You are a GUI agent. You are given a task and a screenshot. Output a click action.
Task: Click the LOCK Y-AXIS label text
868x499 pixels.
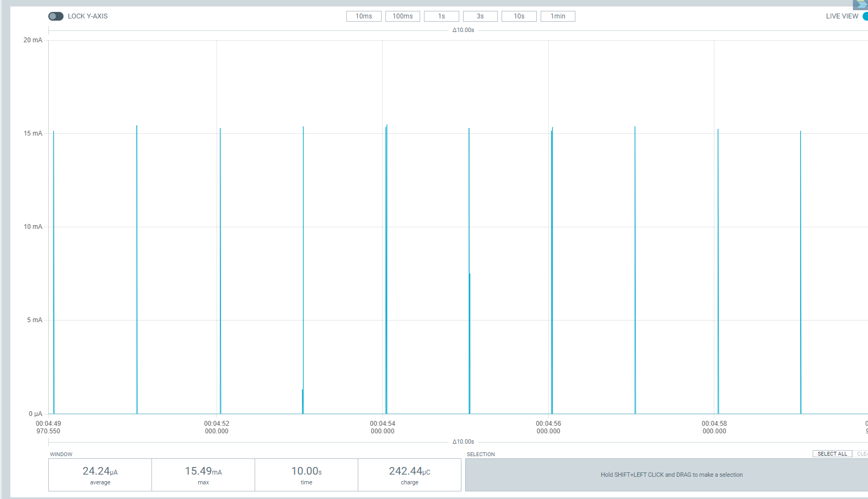tap(87, 16)
